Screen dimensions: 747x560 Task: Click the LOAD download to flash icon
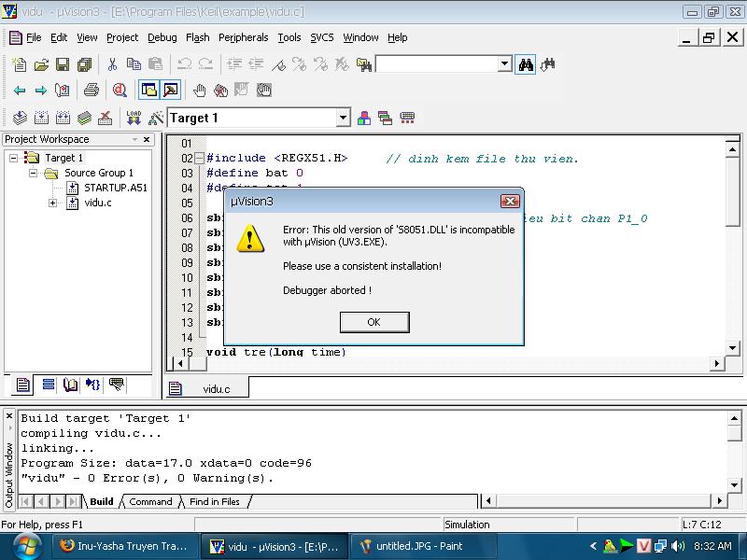click(x=134, y=118)
